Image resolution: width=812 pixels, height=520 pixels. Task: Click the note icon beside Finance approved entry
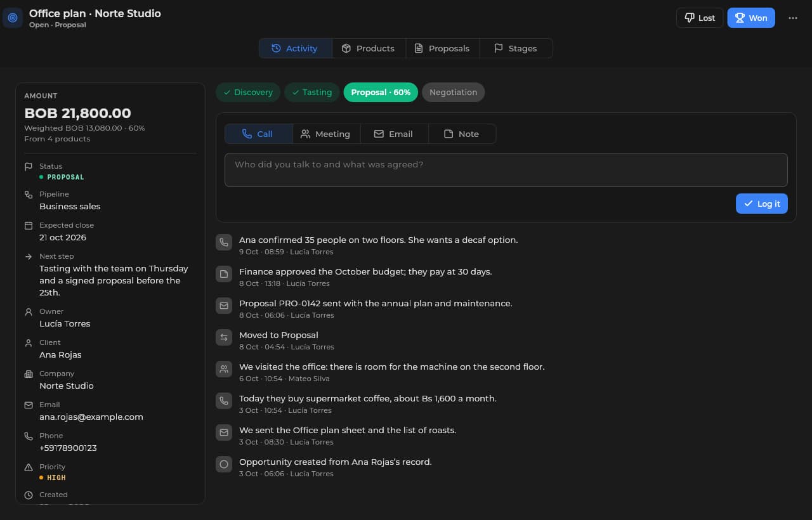223,274
